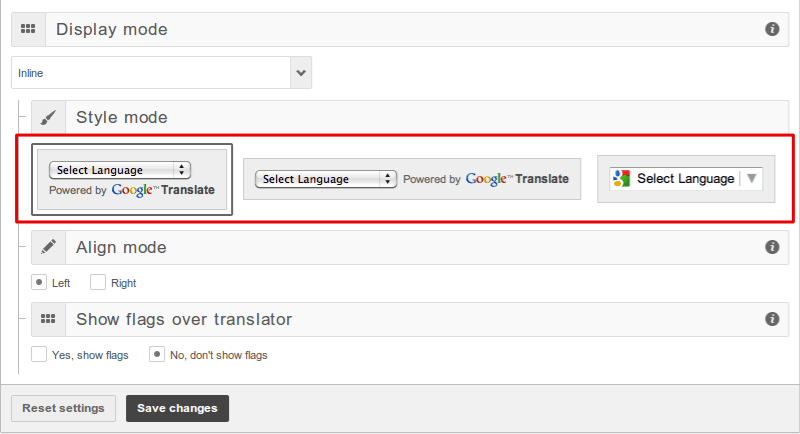Screen dimensions: 800x434
Task: Click the Reset settings button
Action: pos(63,408)
